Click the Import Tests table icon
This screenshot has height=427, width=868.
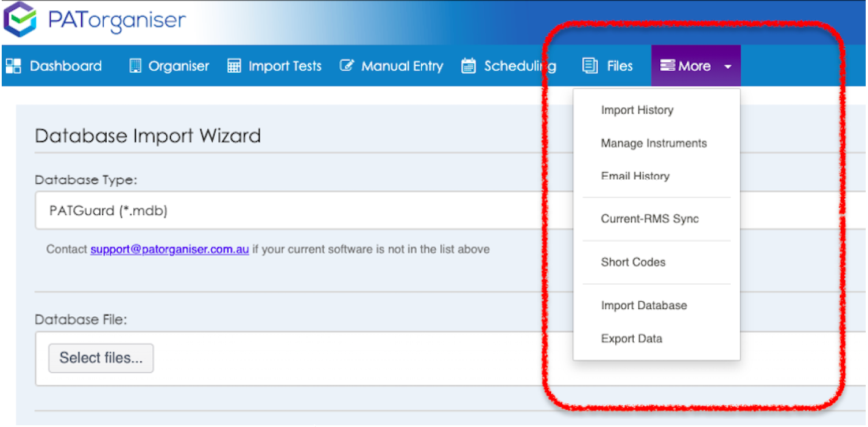(234, 66)
